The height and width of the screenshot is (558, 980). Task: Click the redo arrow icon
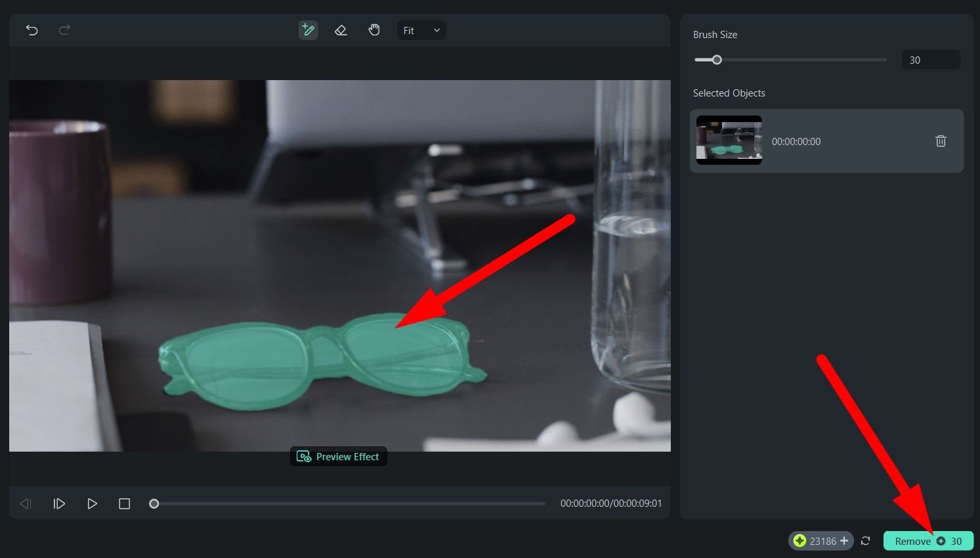tap(64, 30)
